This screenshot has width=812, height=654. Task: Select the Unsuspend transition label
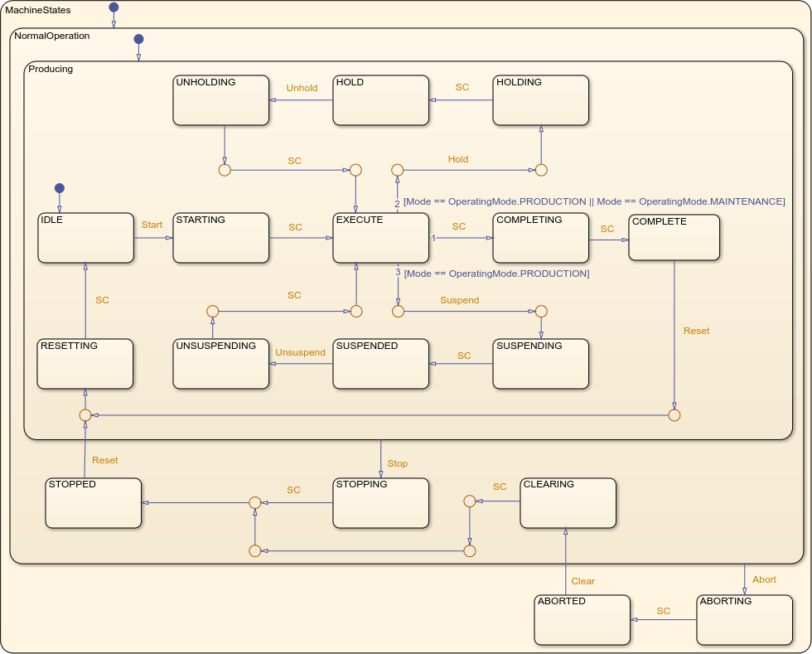pyautogui.click(x=300, y=352)
